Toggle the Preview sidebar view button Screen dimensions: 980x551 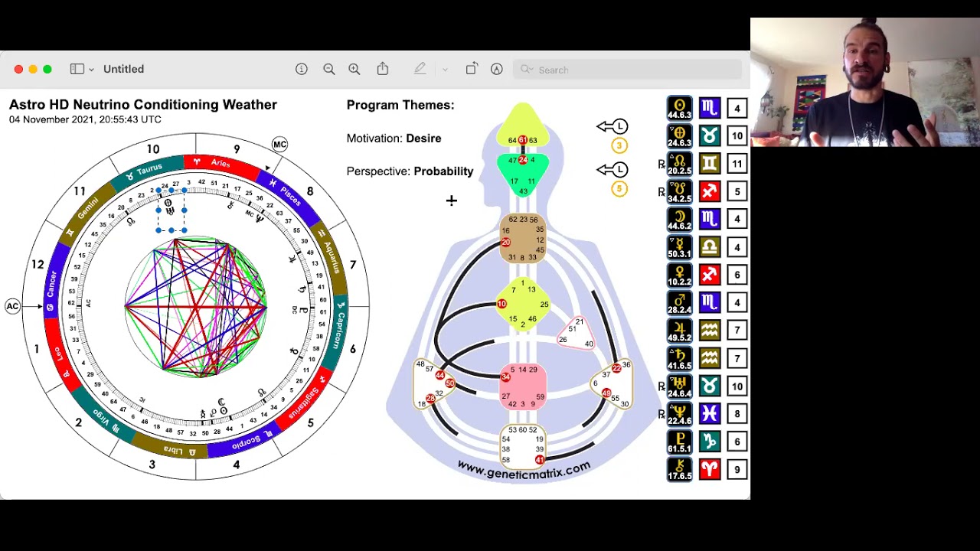tap(77, 69)
